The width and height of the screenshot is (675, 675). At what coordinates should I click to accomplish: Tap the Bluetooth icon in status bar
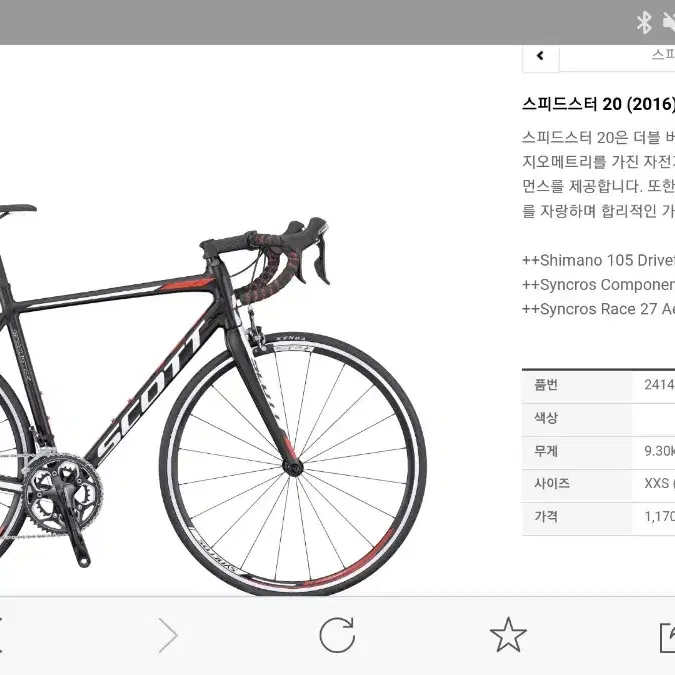click(644, 22)
